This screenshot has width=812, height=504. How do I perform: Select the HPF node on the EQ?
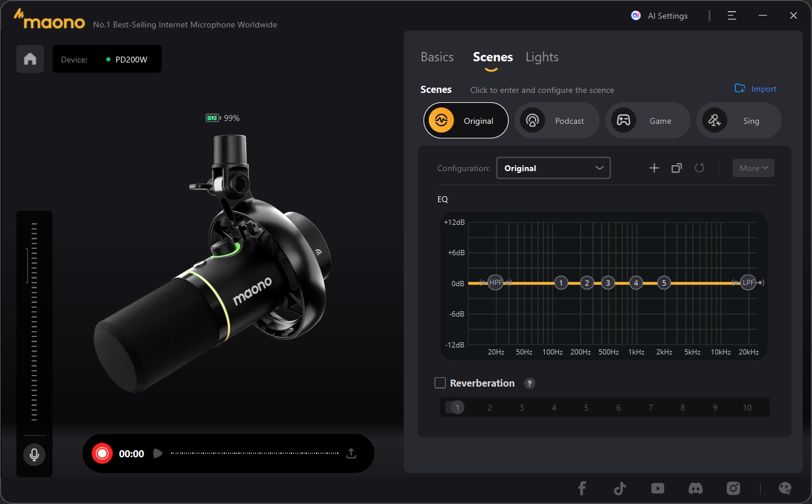(x=495, y=283)
